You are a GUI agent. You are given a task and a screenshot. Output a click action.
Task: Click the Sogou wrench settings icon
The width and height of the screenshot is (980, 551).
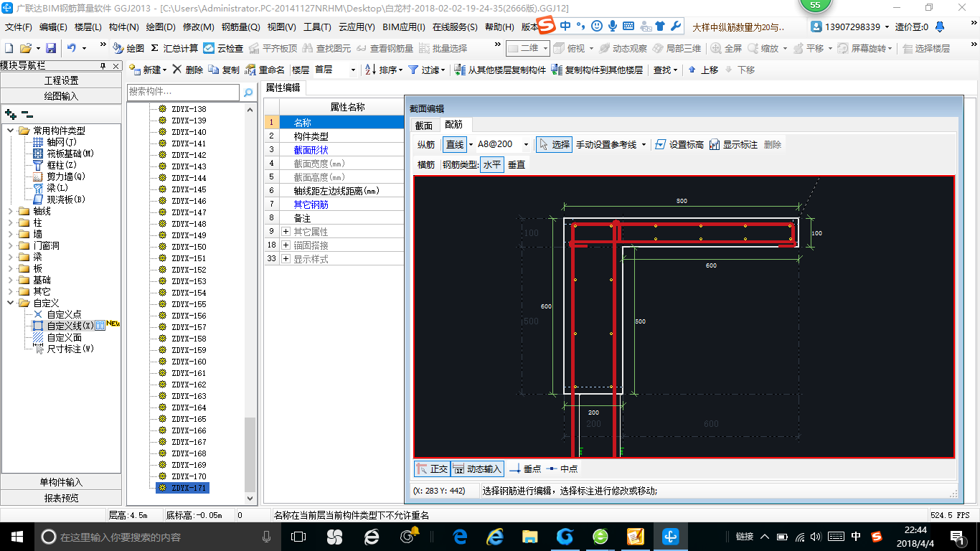pyautogui.click(x=675, y=26)
